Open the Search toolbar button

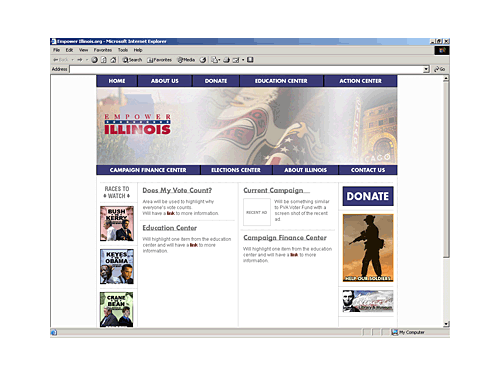132,60
